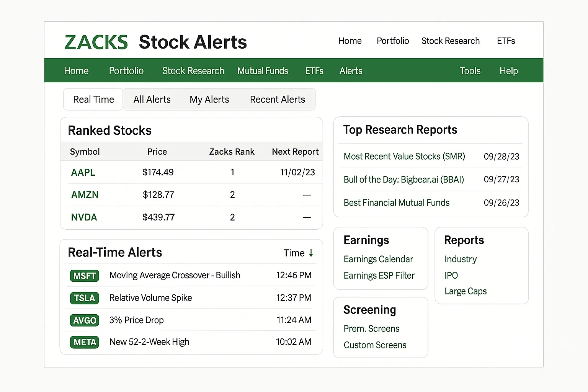Click alert time 11:24 AM
The width and height of the screenshot is (588, 392).
pos(294,320)
